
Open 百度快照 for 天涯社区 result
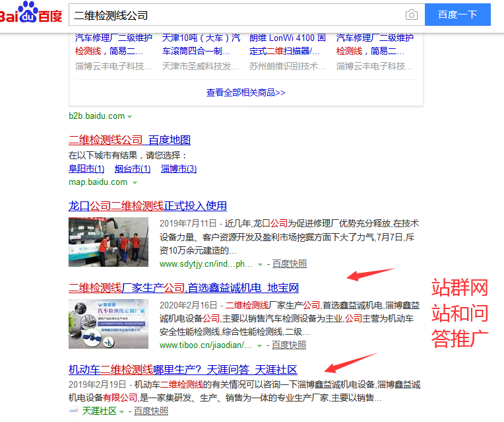pos(151,411)
